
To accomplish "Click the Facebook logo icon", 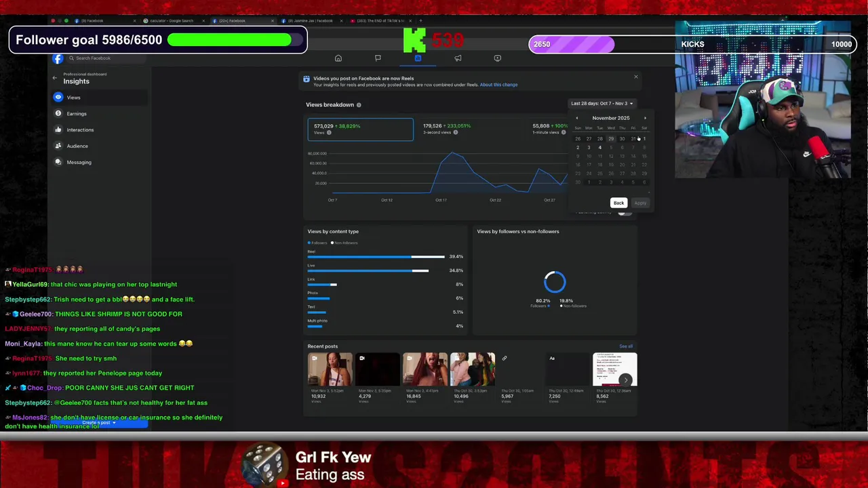I will (x=58, y=58).
